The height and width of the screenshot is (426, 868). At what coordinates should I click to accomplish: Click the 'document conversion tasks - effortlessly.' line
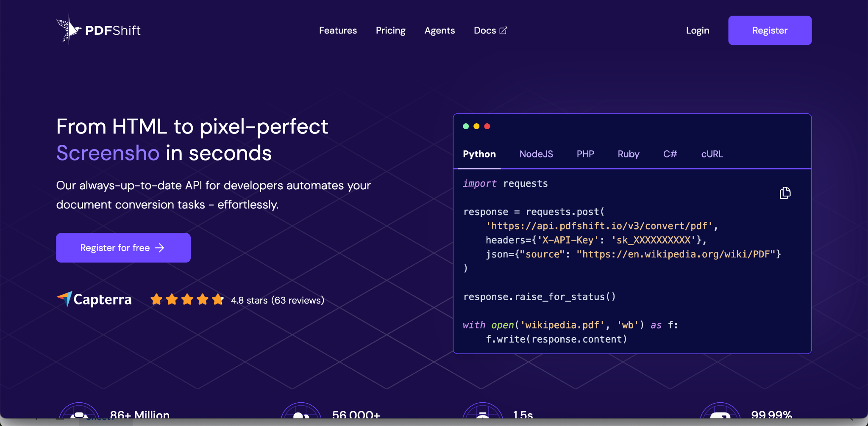[x=167, y=205]
